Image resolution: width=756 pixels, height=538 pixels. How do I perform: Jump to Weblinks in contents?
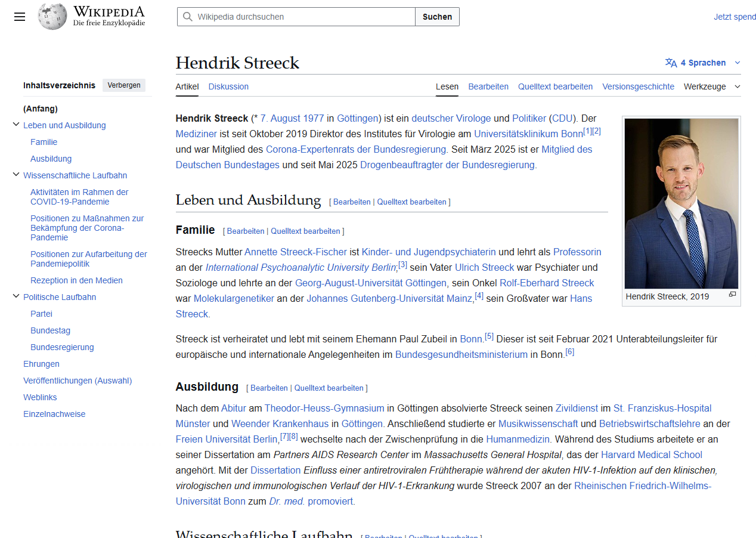tap(40, 397)
